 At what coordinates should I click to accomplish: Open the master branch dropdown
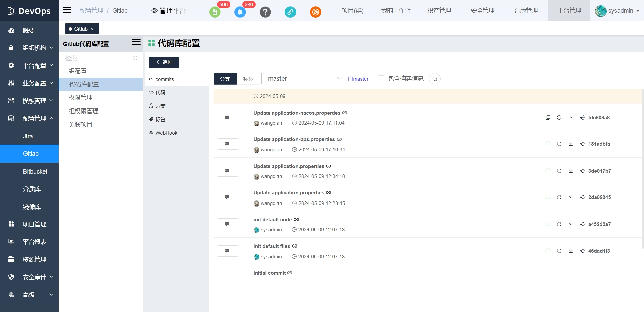point(304,79)
